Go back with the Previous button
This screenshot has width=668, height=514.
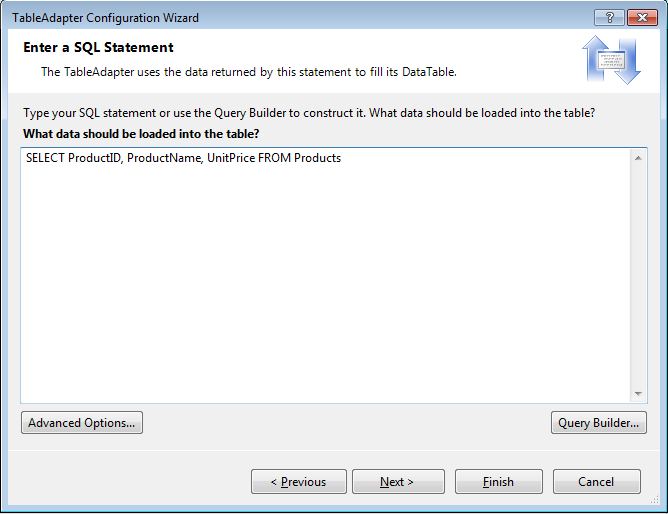(299, 482)
